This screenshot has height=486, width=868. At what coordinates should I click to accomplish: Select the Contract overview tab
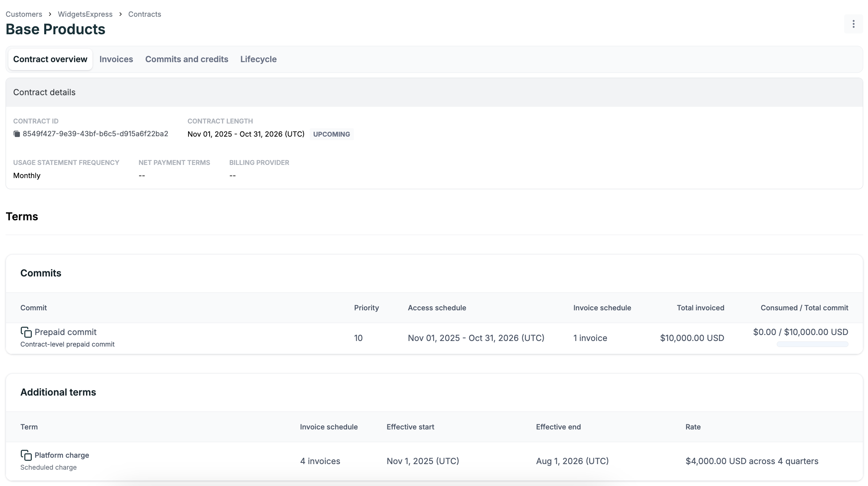[50, 59]
